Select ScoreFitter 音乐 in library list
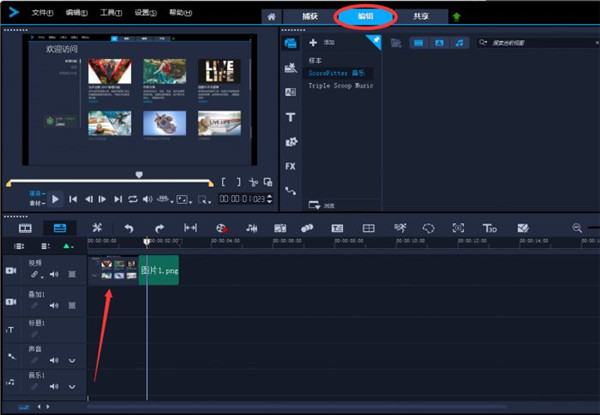 [x=337, y=74]
